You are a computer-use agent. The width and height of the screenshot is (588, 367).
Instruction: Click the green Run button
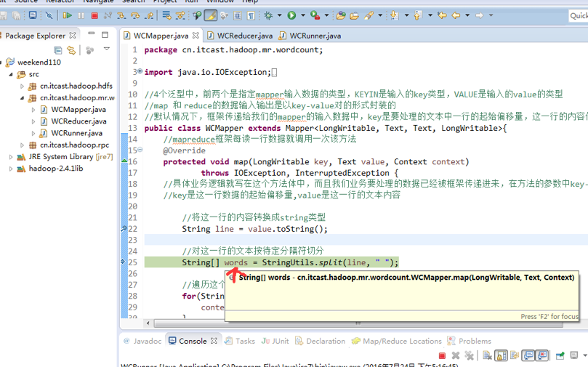coord(291,15)
